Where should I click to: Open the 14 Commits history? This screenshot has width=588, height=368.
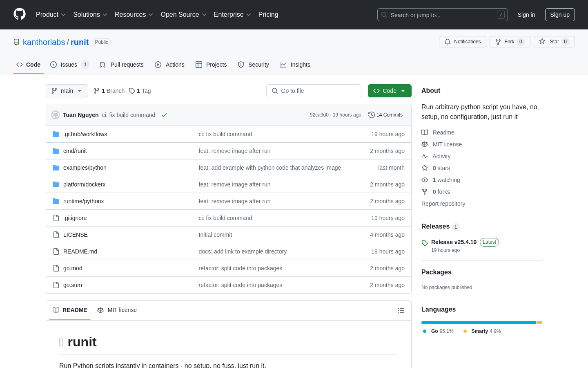[385, 115]
